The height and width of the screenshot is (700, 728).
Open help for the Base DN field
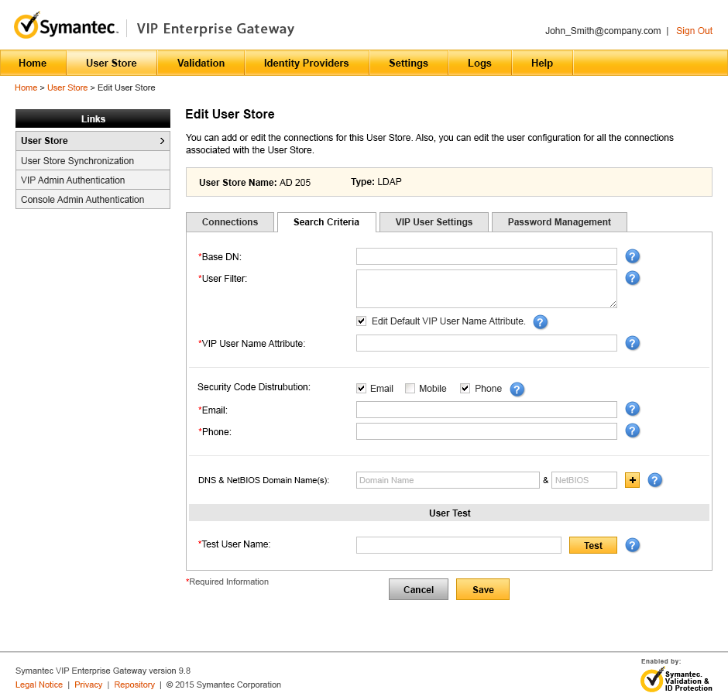(x=632, y=256)
